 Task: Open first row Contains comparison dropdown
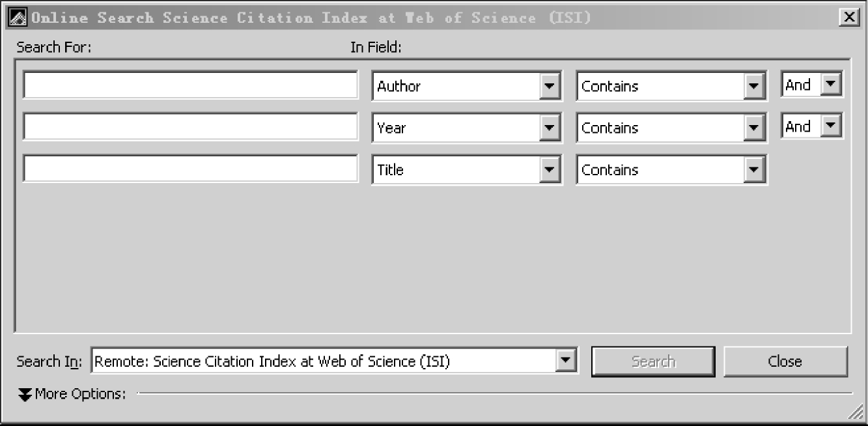[x=754, y=87]
